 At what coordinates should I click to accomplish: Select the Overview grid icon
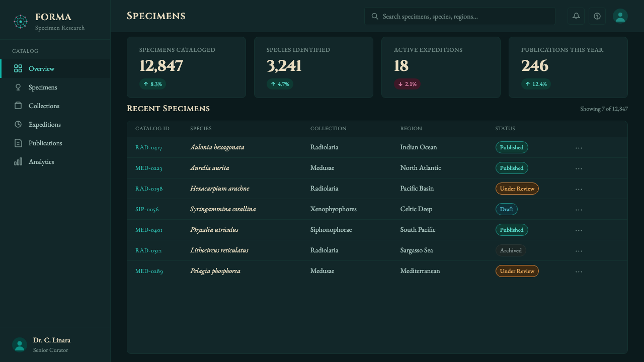(x=18, y=68)
